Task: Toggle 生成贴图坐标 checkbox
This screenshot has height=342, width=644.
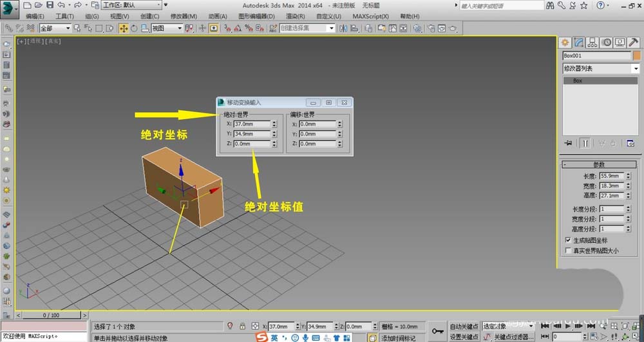Action: point(569,240)
